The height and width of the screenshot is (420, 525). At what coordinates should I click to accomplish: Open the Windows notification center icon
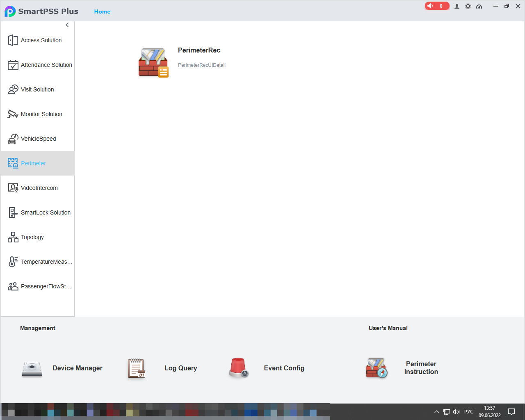click(x=511, y=412)
